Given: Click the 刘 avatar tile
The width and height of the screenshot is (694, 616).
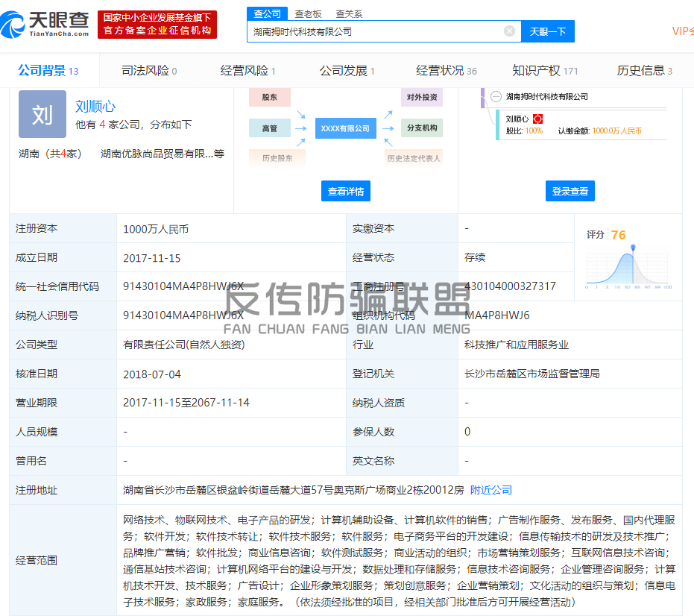Looking at the screenshot, I should tap(42, 114).
